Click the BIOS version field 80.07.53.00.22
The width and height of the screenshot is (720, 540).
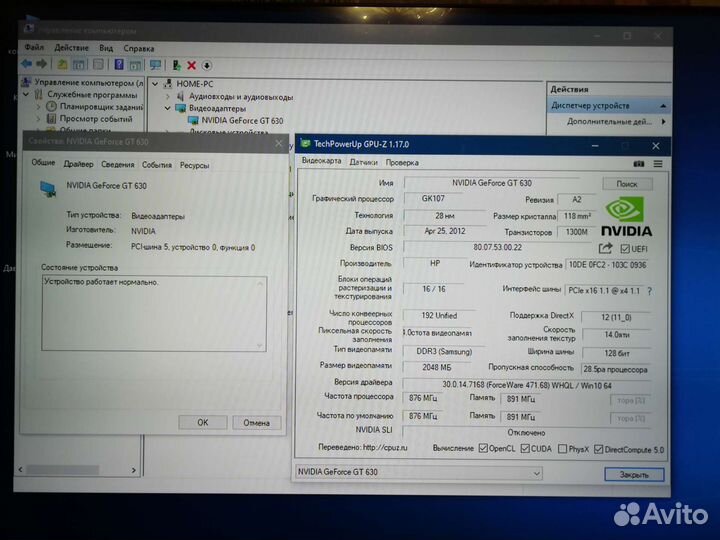click(x=498, y=247)
